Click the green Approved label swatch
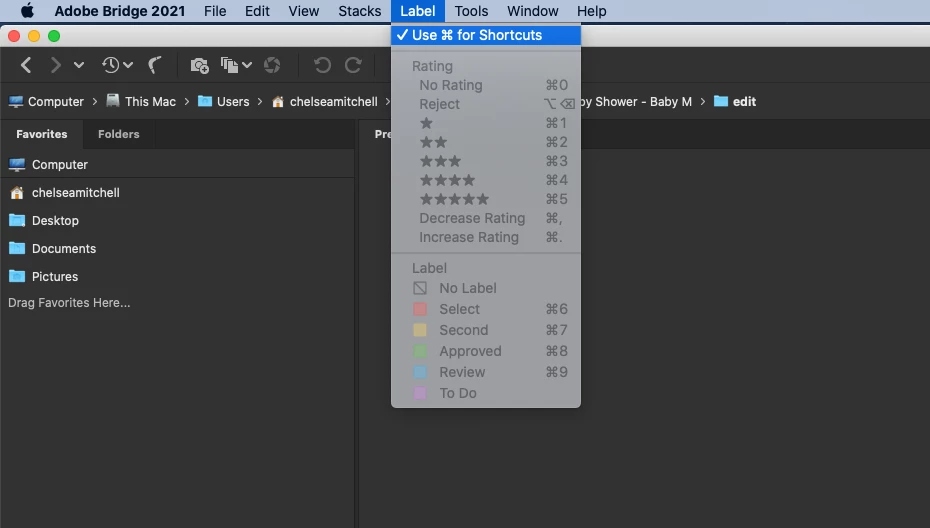 420,351
